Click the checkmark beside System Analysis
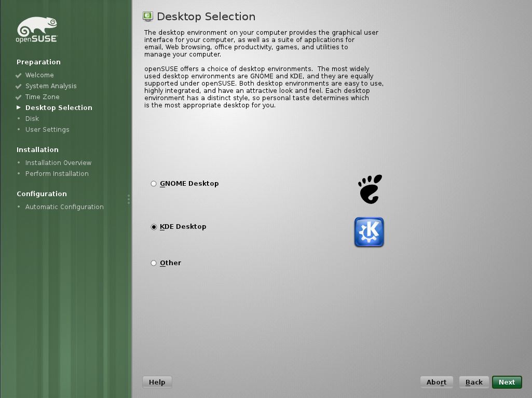The height and width of the screenshot is (398, 532). tap(18, 86)
